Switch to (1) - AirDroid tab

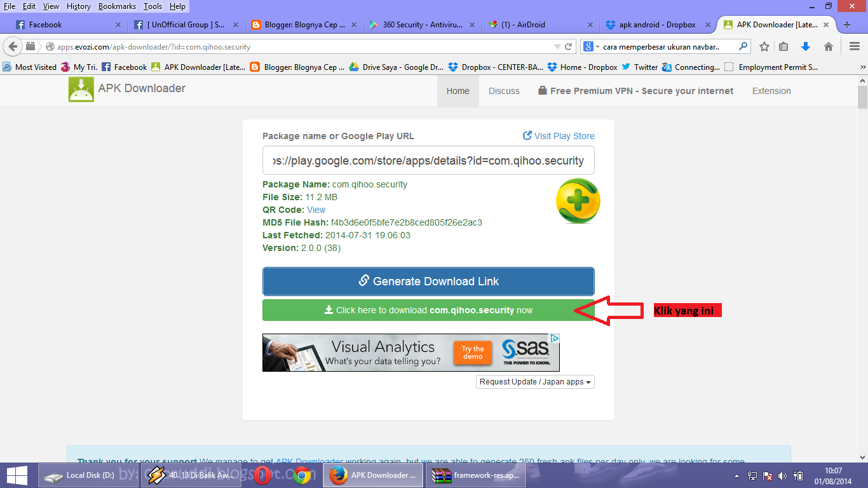540,25
